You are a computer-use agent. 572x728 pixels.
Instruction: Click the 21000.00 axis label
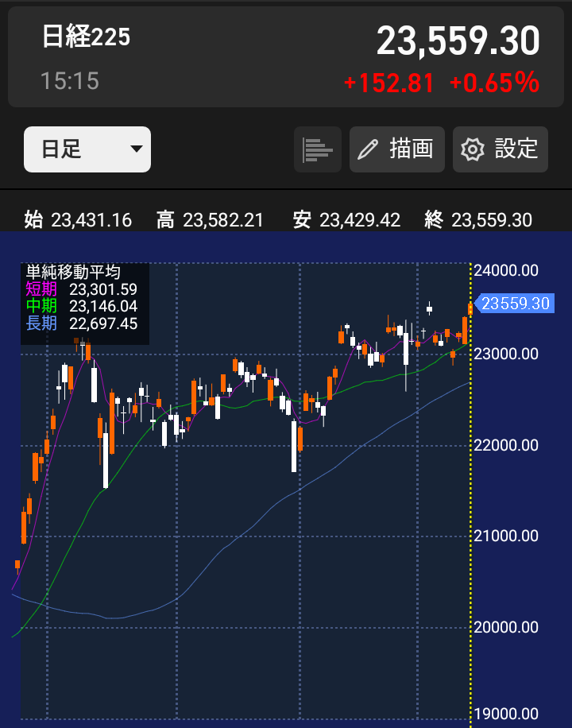click(x=506, y=536)
